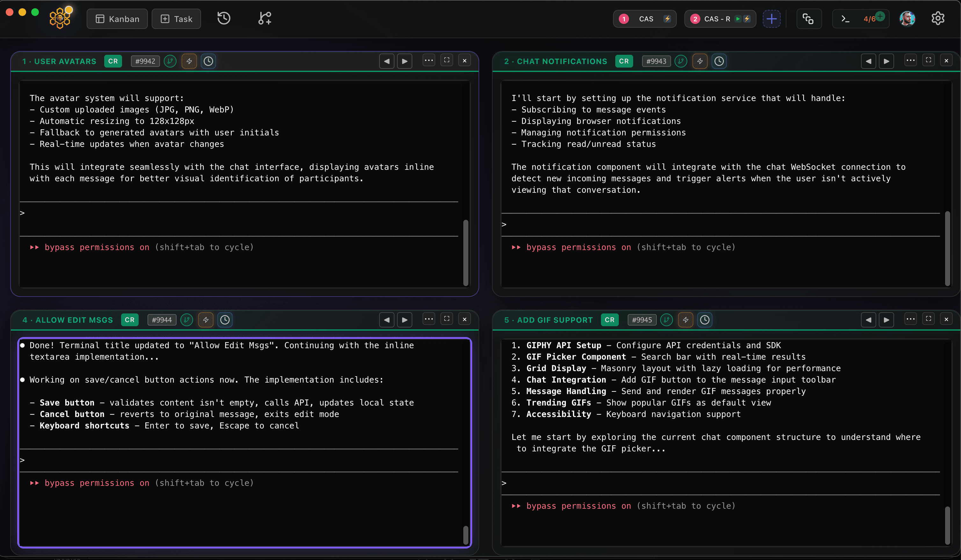
Task: Open the session history icon
Action: (224, 18)
